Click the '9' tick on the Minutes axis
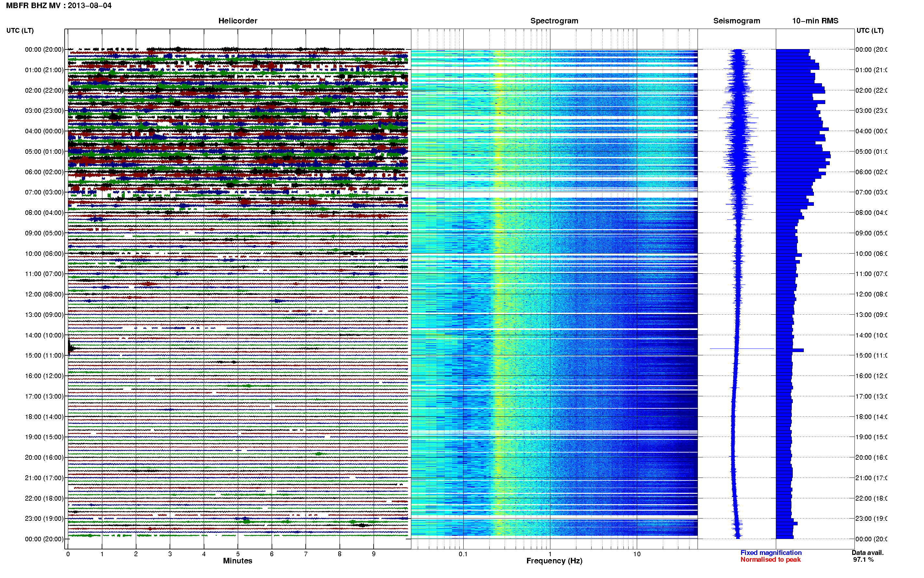 (374, 554)
